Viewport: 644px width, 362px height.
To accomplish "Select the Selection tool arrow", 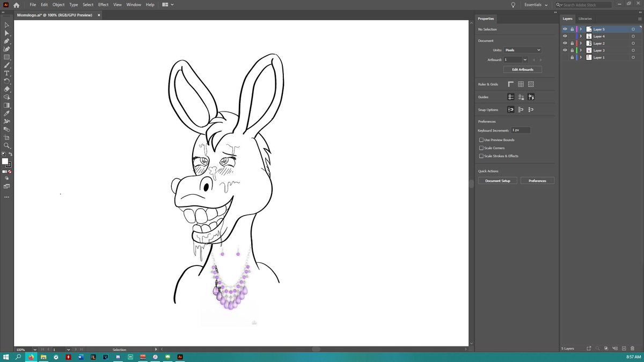I will [7, 25].
